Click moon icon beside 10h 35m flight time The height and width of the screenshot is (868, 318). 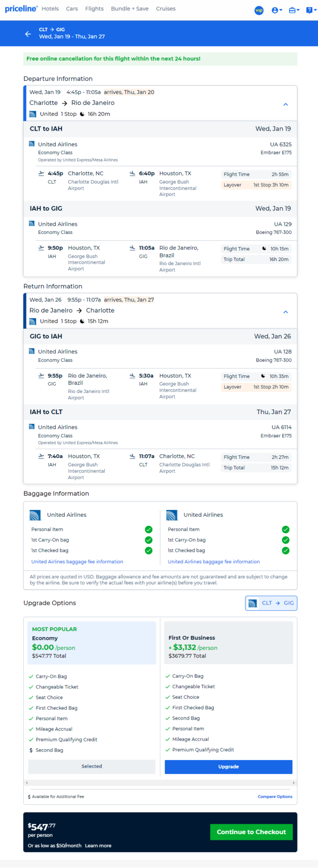pyautogui.click(x=263, y=376)
